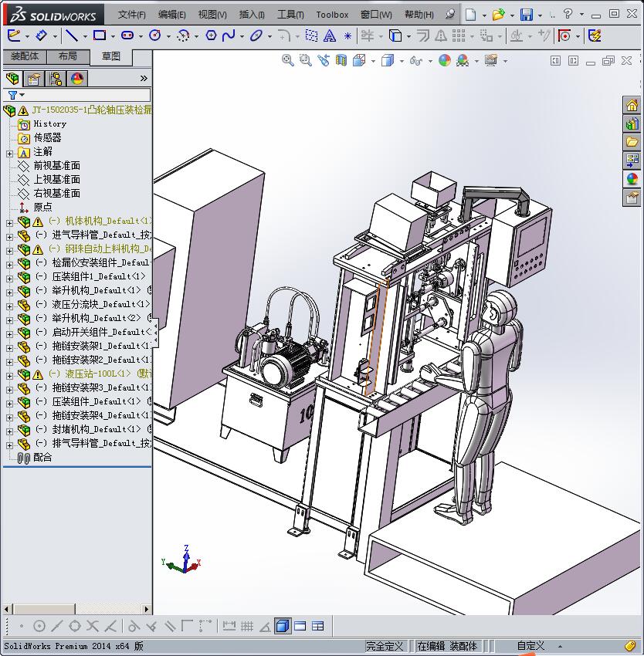Image resolution: width=644 pixels, height=656 pixels.
Task: Click the Save icon in toolbar
Action: pyautogui.click(x=526, y=15)
